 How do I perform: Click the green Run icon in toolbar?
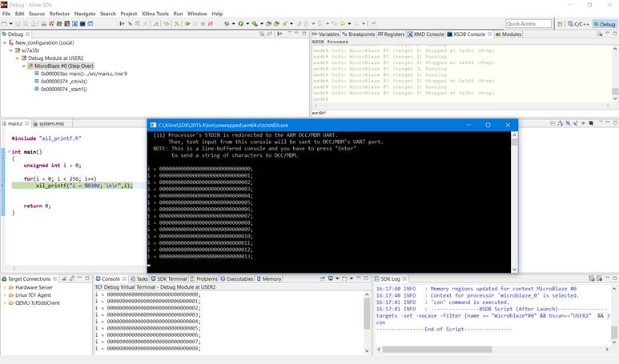241,24
